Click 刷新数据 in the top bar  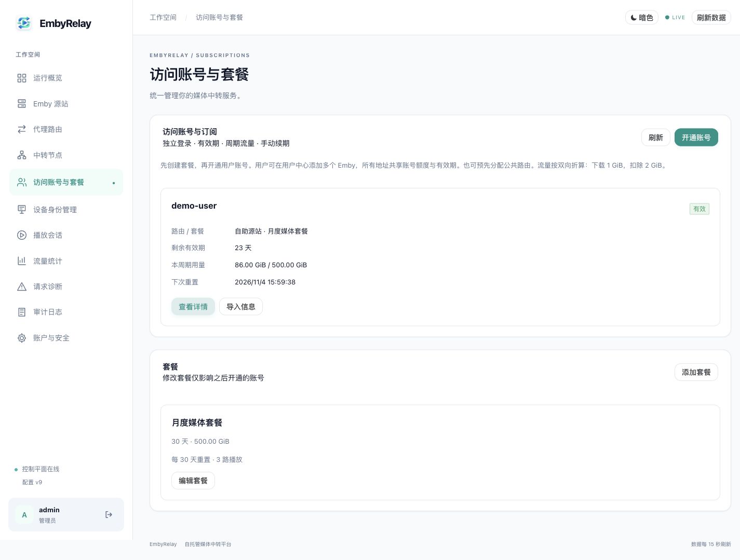pyautogui.click(x=711, y=18)
